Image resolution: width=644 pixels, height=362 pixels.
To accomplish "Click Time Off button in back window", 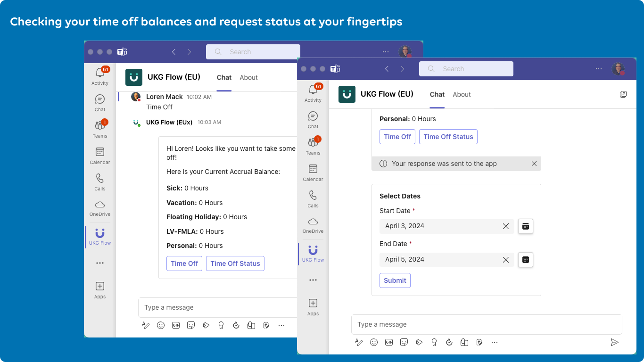I will pyautogui.click(x=184, y=263).
